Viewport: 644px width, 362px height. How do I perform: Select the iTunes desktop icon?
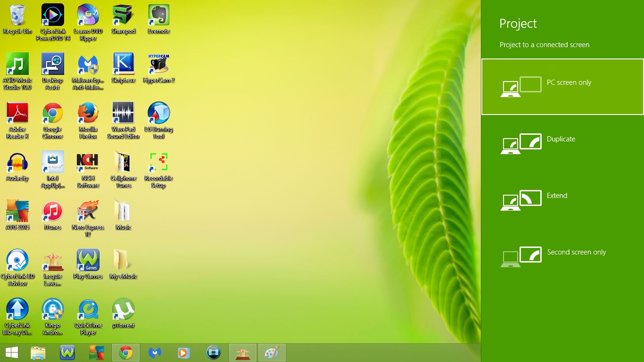pos(53,215)
